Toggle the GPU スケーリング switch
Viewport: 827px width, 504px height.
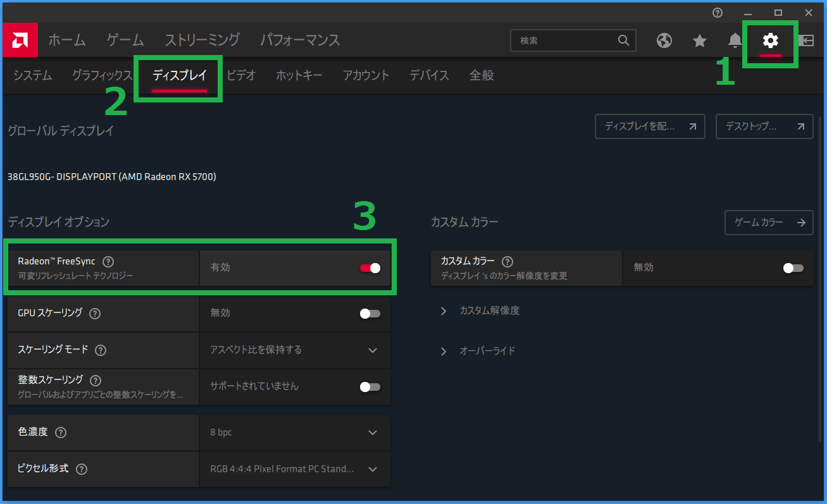(370, 313)
